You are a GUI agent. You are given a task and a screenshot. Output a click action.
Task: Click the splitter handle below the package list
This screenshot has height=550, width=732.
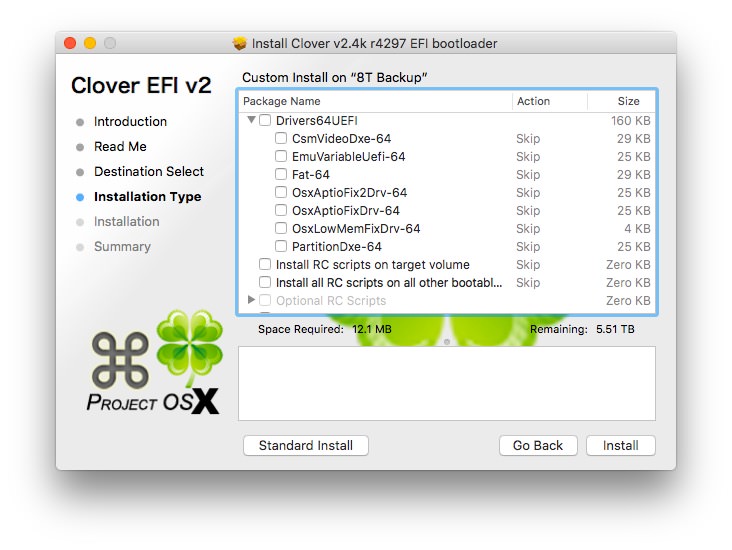[447, 342]
